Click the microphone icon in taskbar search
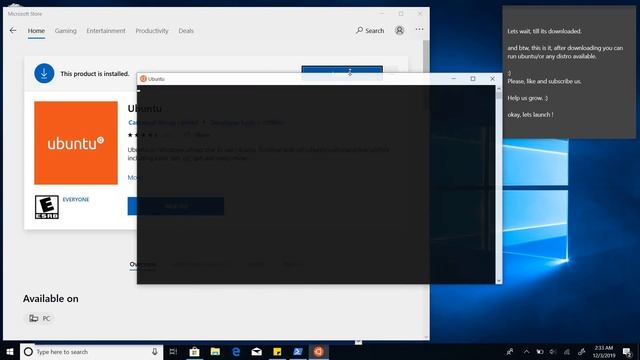 click(155, 352)
